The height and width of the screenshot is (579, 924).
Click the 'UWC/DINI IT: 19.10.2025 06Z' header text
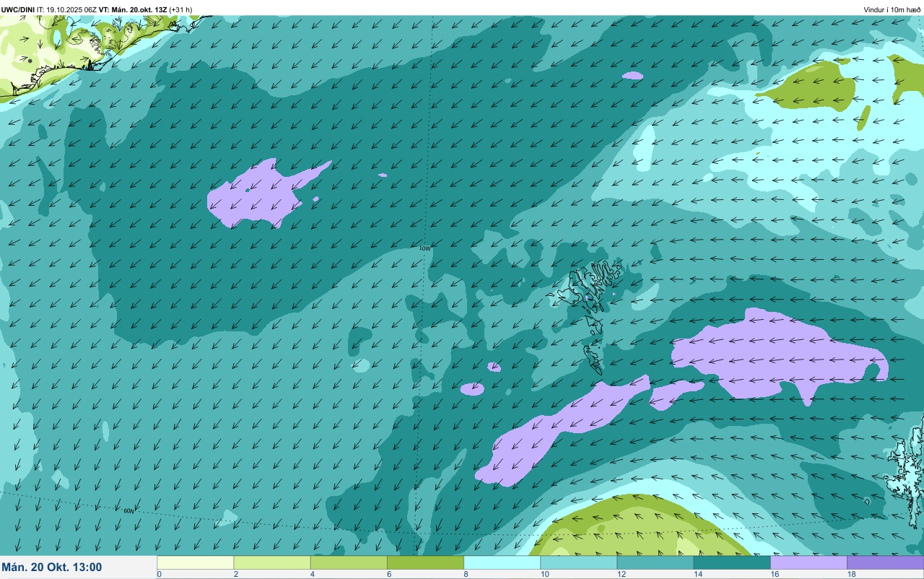tap(49, 9)
